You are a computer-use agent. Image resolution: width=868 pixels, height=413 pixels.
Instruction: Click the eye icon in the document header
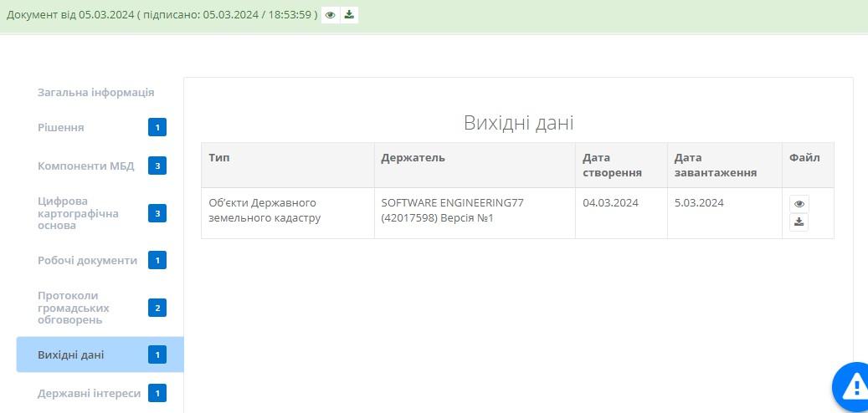click(x=331, y=15)
